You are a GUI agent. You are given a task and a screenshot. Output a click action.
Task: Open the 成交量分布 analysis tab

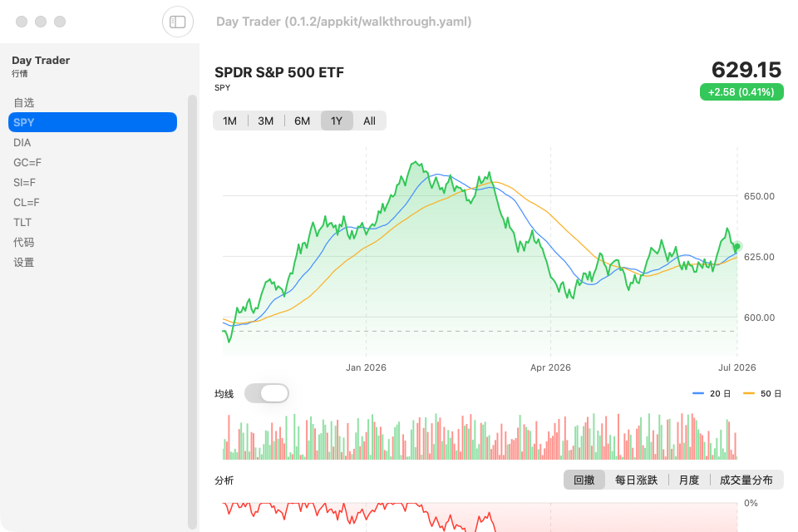coord(746,480)
